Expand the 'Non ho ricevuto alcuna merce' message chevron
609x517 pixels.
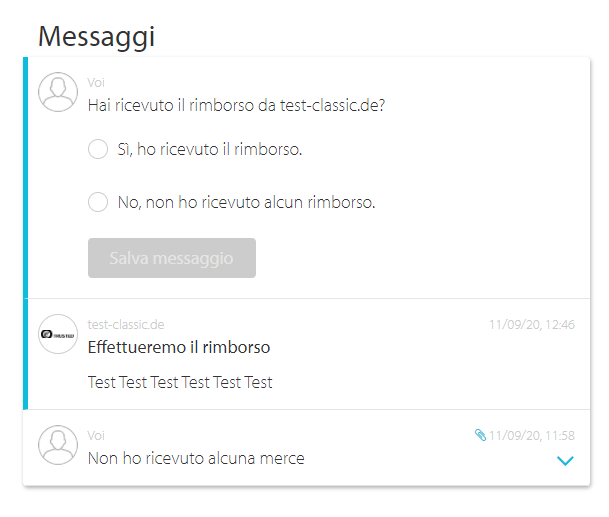[x=565, y=461]
